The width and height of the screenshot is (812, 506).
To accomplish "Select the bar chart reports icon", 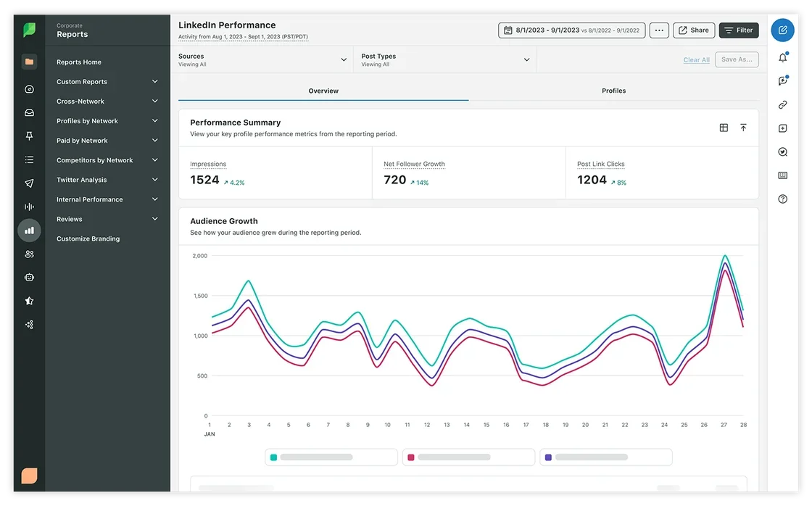I will coord(30,231).
